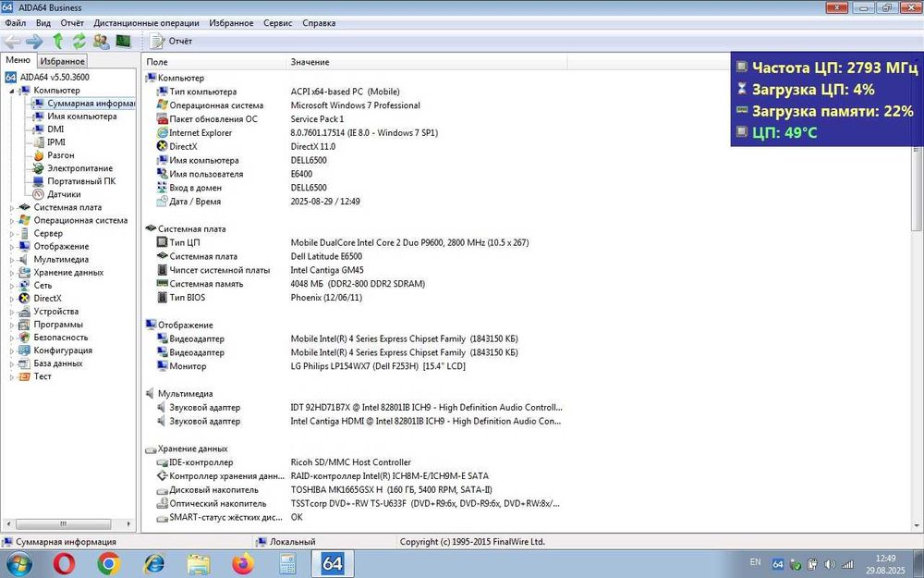The width and height of the screenshot is (924, 578).
Task: Launch Firefox from the taskbar
Action: point(243,564)
